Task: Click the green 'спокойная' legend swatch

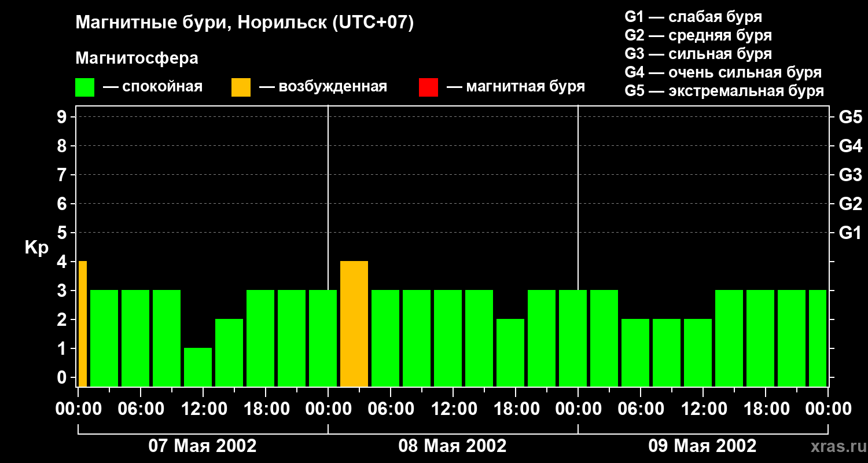Action: (84, 87)
